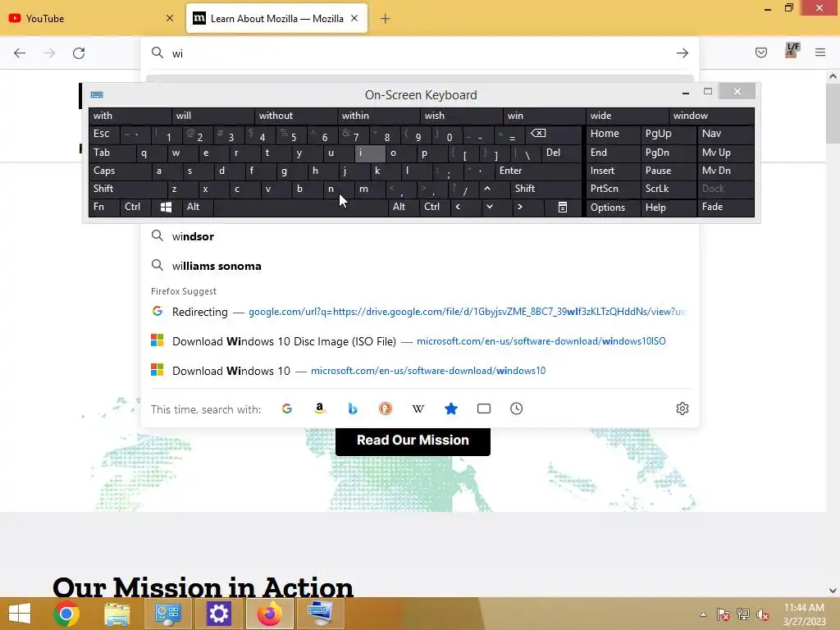Select the 'williams sonoma' search suggestion
This screenshot has width=840, height=630.
pos(420,266)
